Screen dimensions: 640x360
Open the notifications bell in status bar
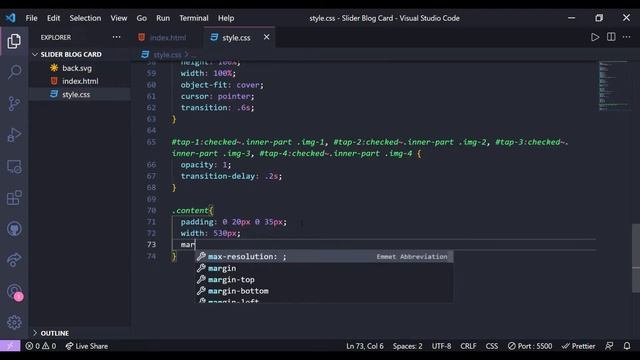tap(627, 346)
